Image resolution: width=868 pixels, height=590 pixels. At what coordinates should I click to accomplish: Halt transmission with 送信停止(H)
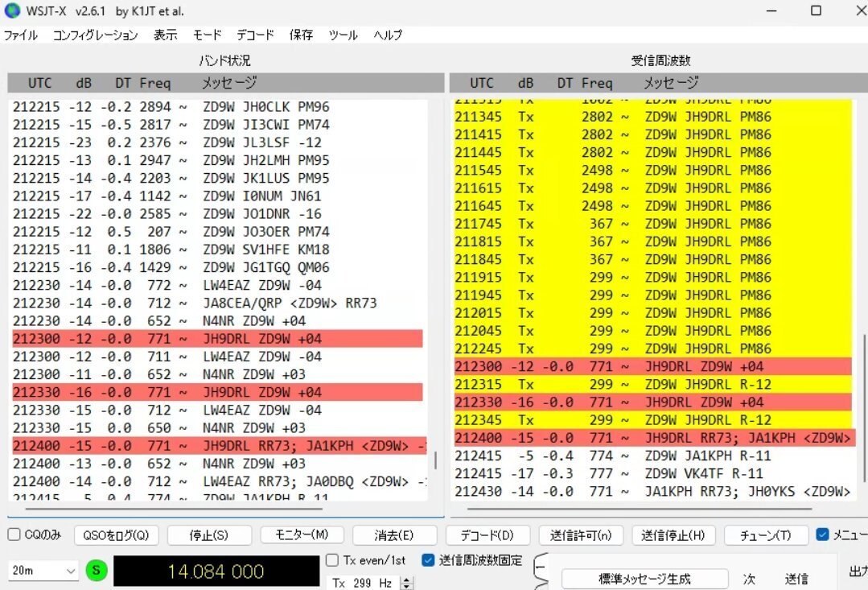coord(673,534)
